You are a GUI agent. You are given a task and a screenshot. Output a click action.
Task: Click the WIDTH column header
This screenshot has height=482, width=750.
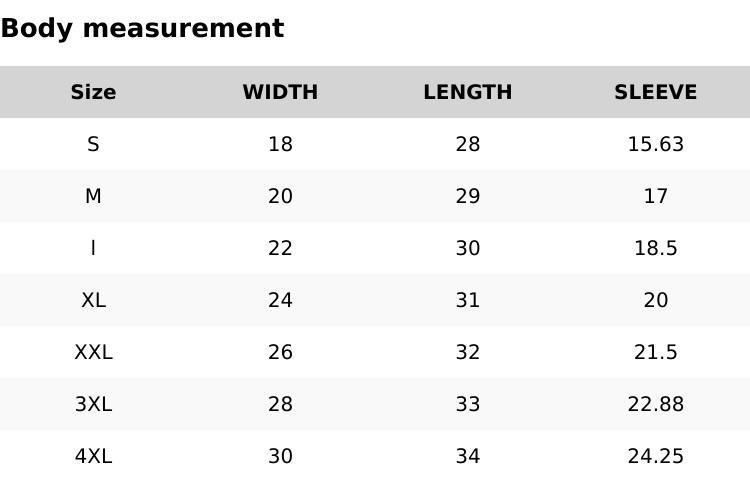280,92
